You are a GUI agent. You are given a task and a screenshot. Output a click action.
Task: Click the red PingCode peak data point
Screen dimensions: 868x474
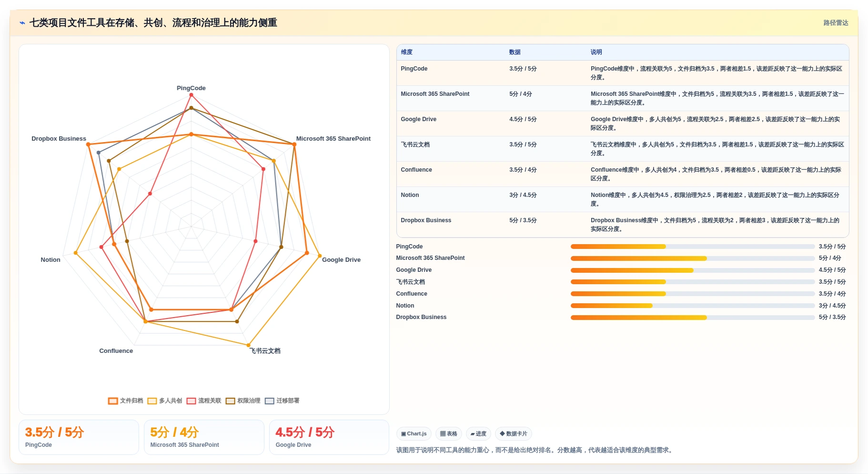192,95
